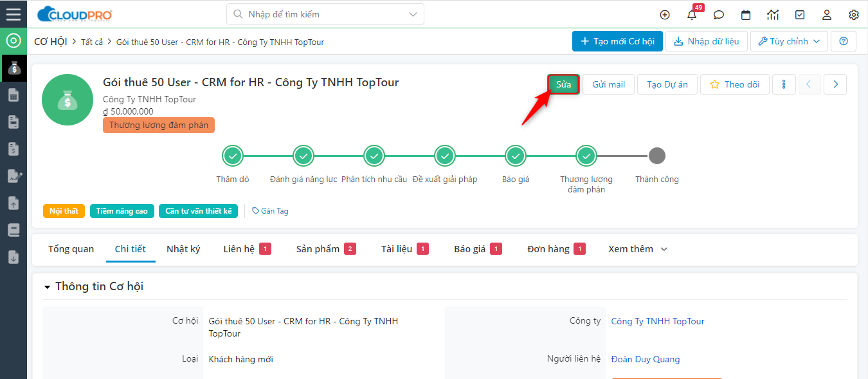
Task: Click the Gán Tag link
Action: pos(270,211)
